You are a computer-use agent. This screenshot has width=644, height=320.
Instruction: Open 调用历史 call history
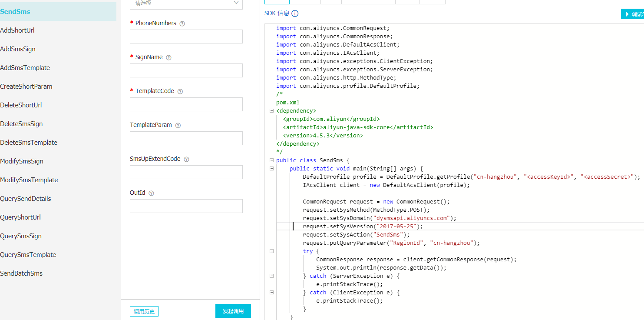[x=144, y=311]
